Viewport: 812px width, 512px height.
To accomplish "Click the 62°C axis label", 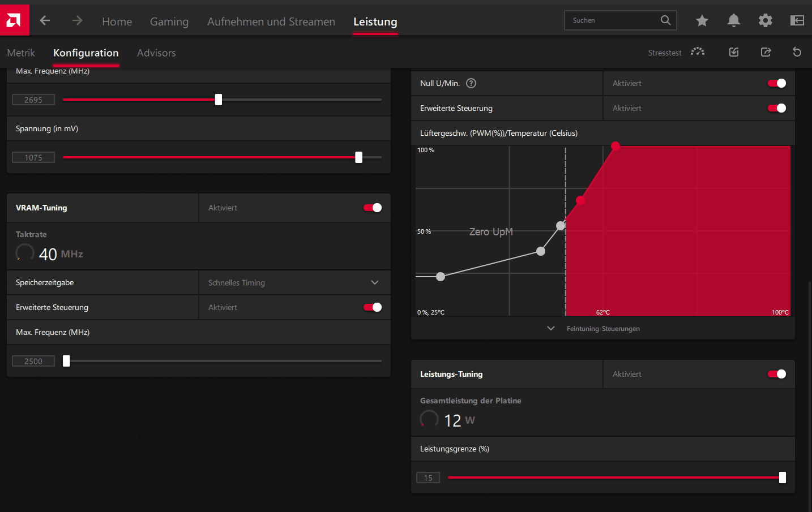I will tap(603, 312).
